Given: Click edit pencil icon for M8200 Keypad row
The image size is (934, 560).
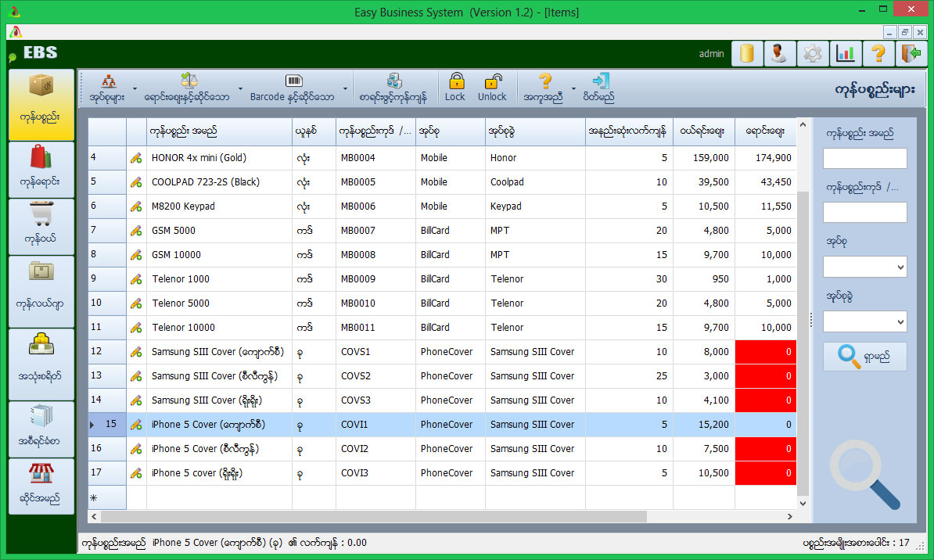Looking at the screenshot, I should pos(136,206).
